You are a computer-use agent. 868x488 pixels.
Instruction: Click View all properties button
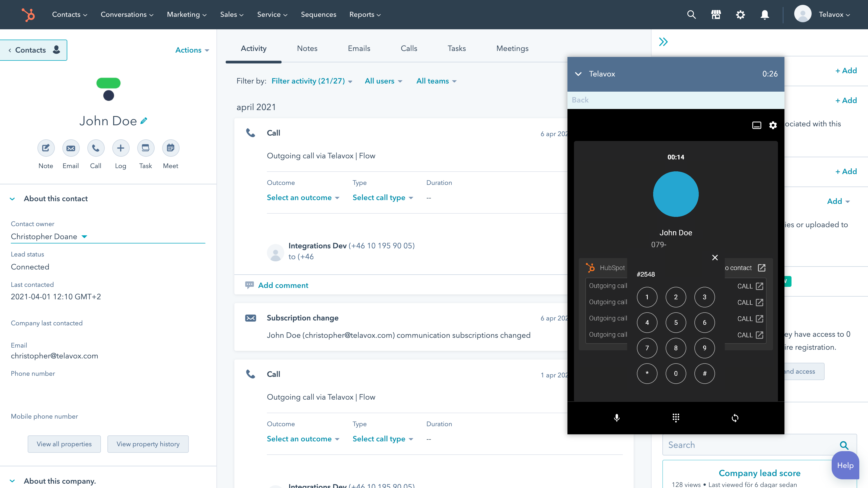click(x=64, y=444)
